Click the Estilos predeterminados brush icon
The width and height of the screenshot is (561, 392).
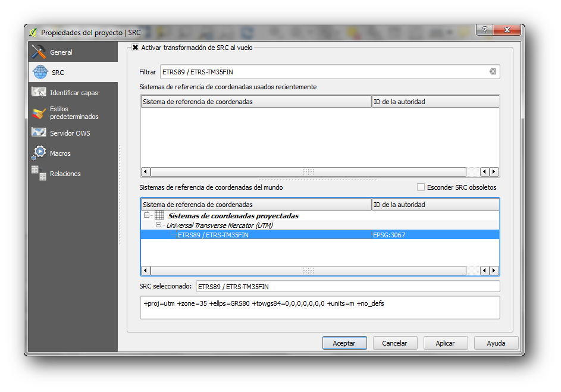click(x=39, y=113)
